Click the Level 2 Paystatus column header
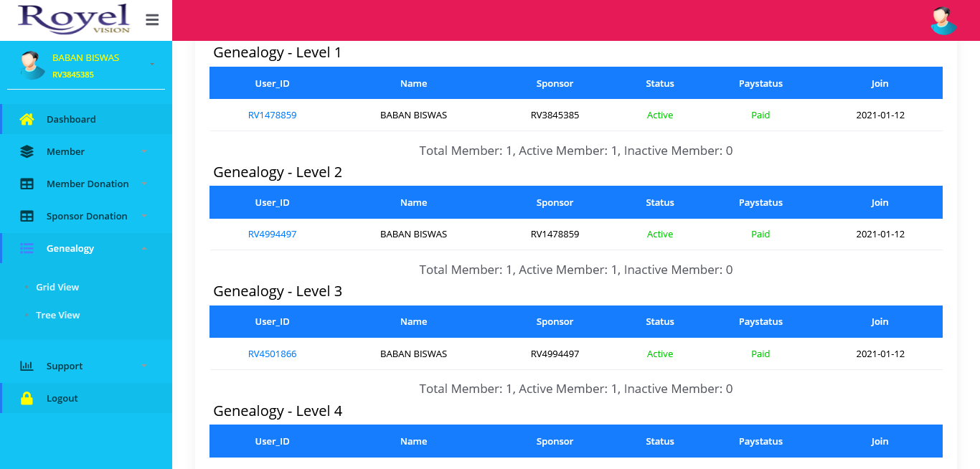 [760, 202]
